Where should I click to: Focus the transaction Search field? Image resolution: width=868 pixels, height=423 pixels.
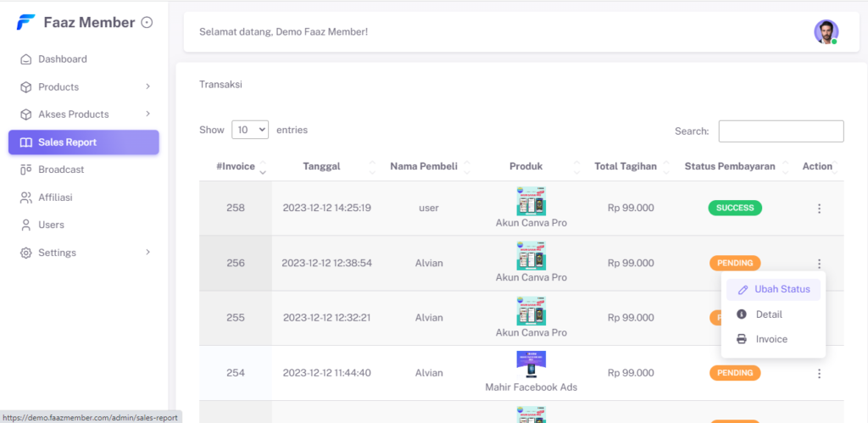click(781, 131)
